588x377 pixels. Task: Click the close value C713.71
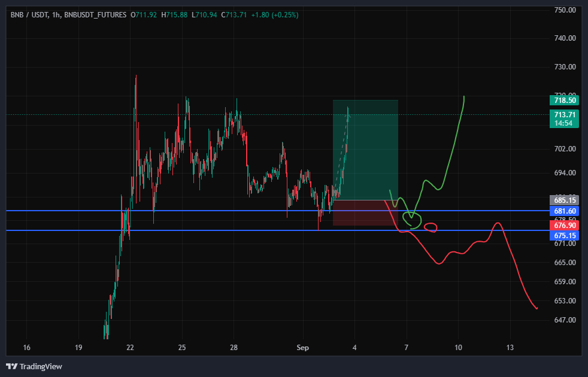tap(234, 15)
